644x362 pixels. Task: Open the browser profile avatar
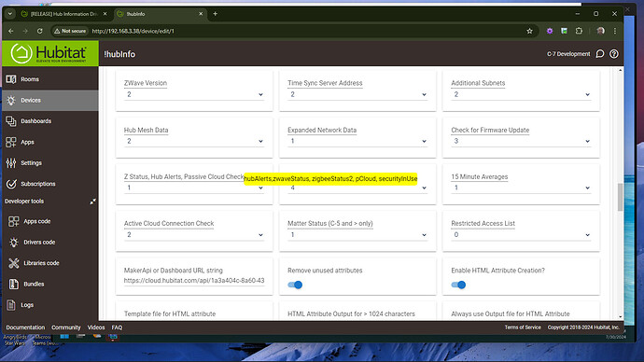coord(600,31)
